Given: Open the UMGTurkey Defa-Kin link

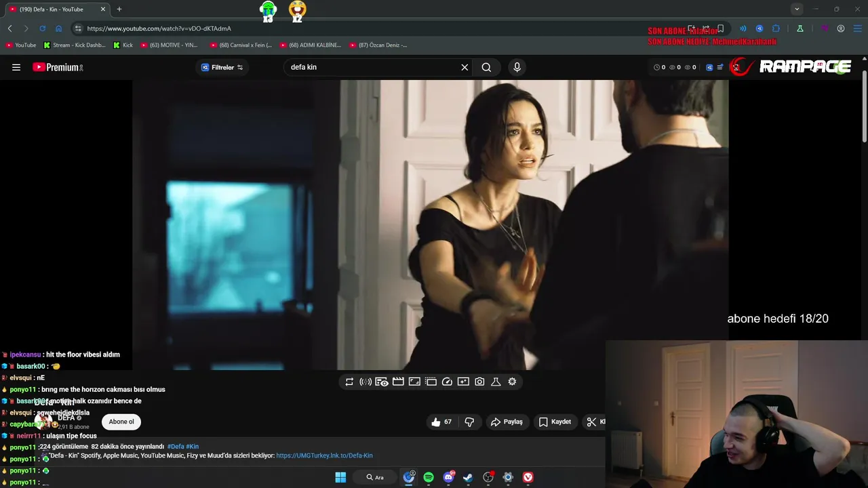Looking at the screenshot, I should click(324, 455).
